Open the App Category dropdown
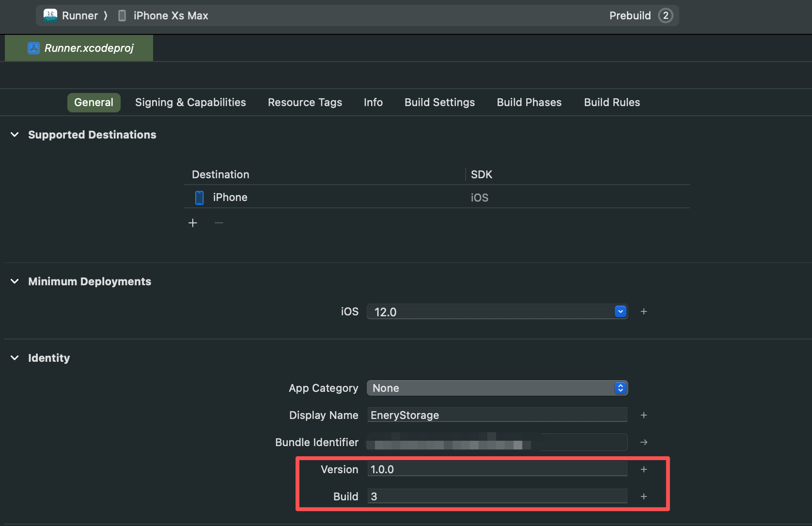 tap(498, 388)
